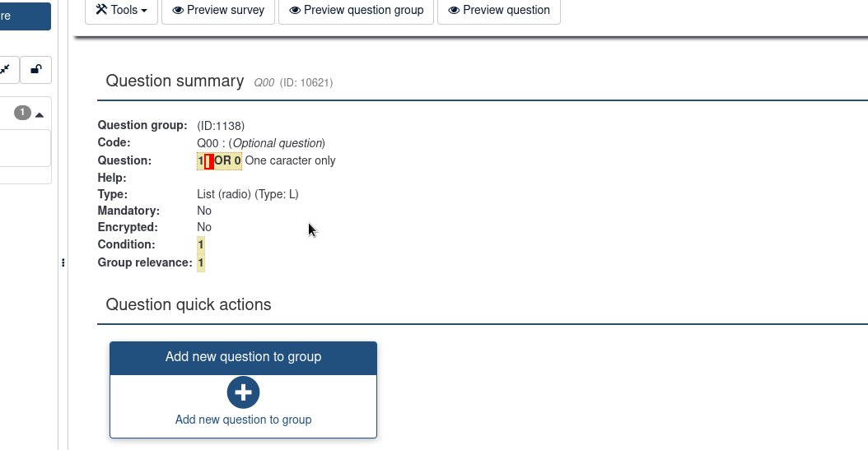Click the Preview question group button

pos(356,11)
